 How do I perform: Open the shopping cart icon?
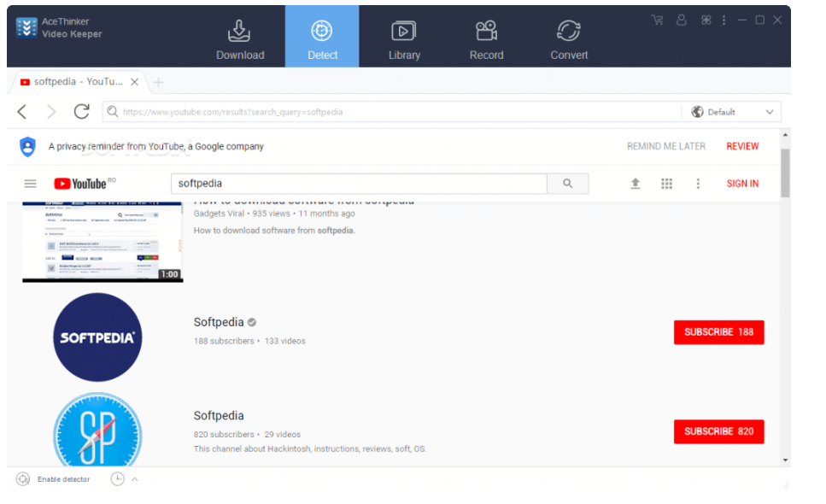[x=658, y=20]
